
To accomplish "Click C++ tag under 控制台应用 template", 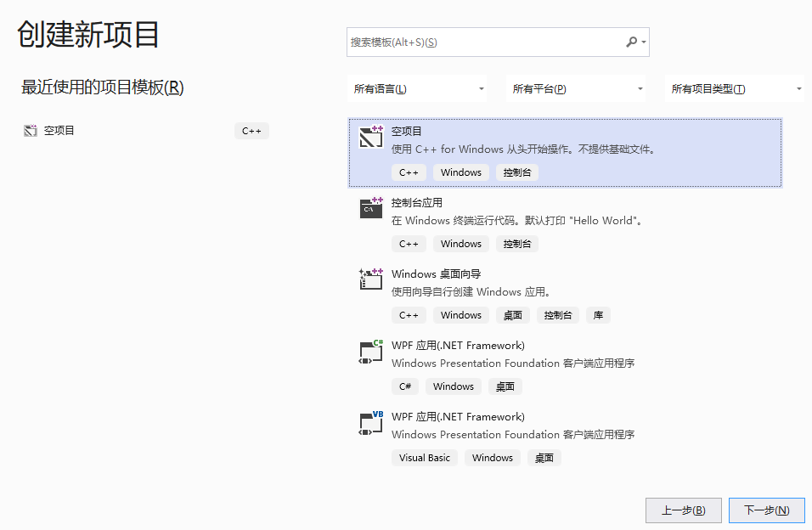I will pyautogui.click(x=409, y=244).
